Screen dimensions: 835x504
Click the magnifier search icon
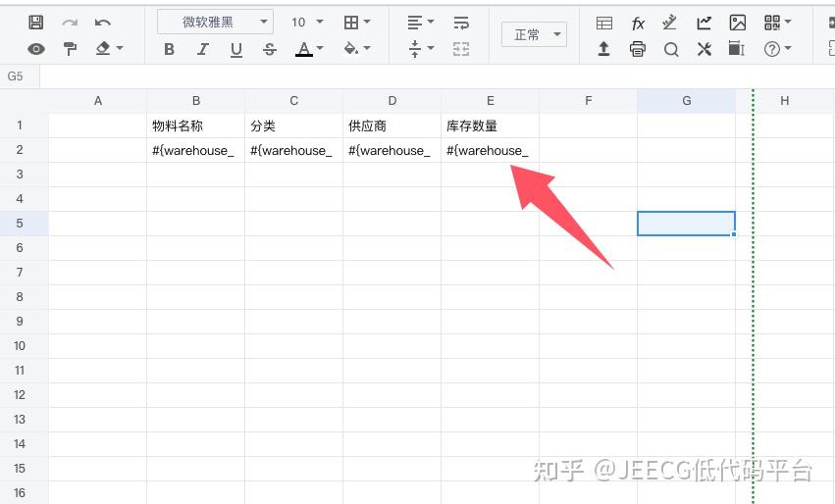pyautogui.click(x=671, y=49)
